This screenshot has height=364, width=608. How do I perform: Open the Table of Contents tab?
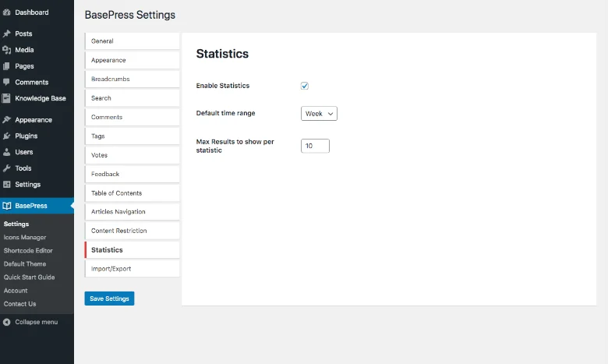[133, 193]
